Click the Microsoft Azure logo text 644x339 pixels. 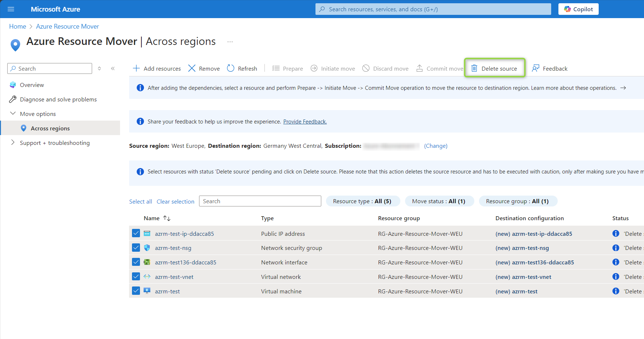click(x=55, y=9)
